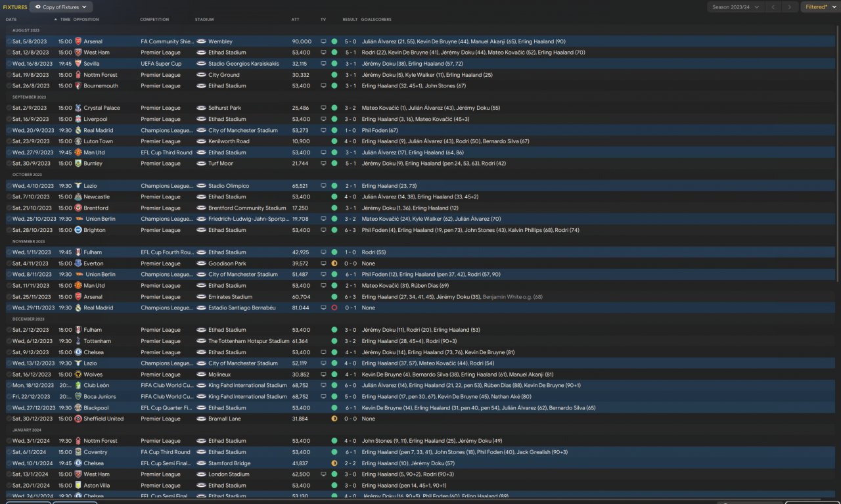Open the UEFA Super Cup competition link
The height and width of the screenshot is (504, 841).
(161, 64)
